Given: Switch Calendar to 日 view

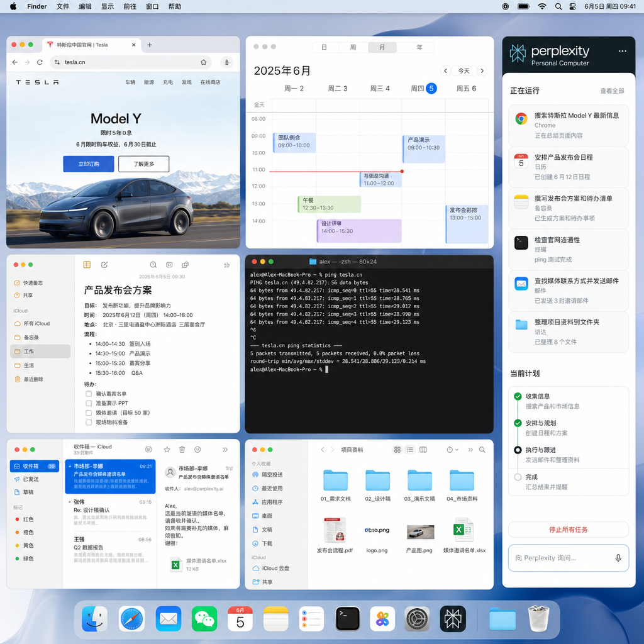Looking at the screenshot, I should click(x=324, y=47).
